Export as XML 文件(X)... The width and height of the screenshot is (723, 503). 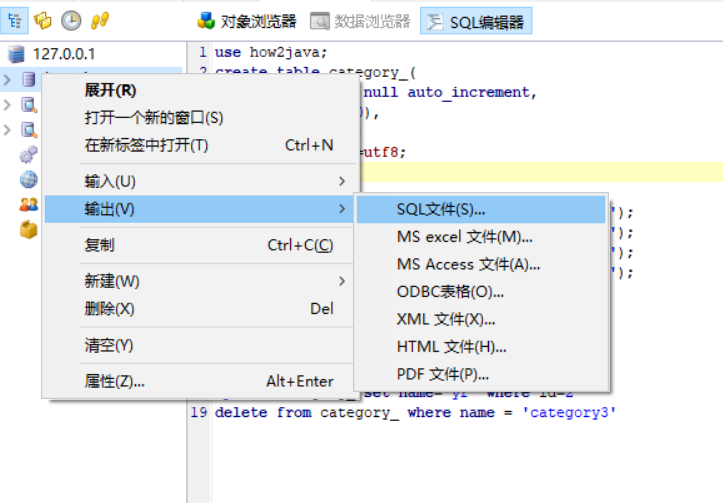481,320
